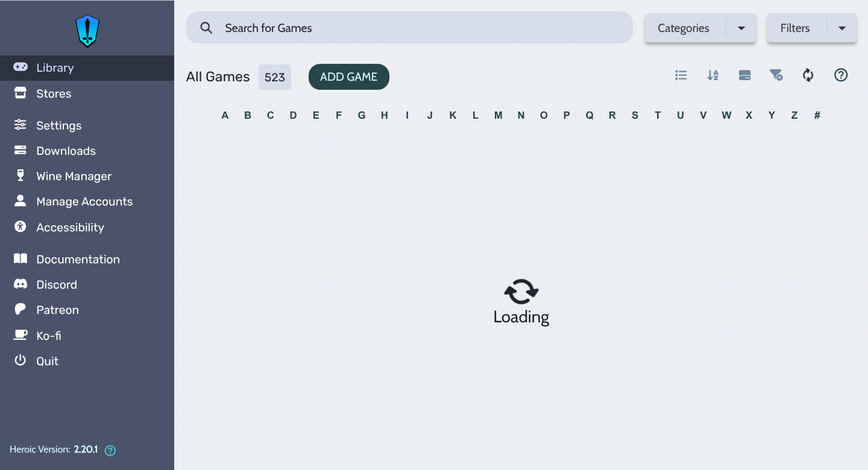Image resolution: width=868 pixels, height=470 pixels.
Task: Open Wine Manager from sidebar
Action: click(74, 176)
